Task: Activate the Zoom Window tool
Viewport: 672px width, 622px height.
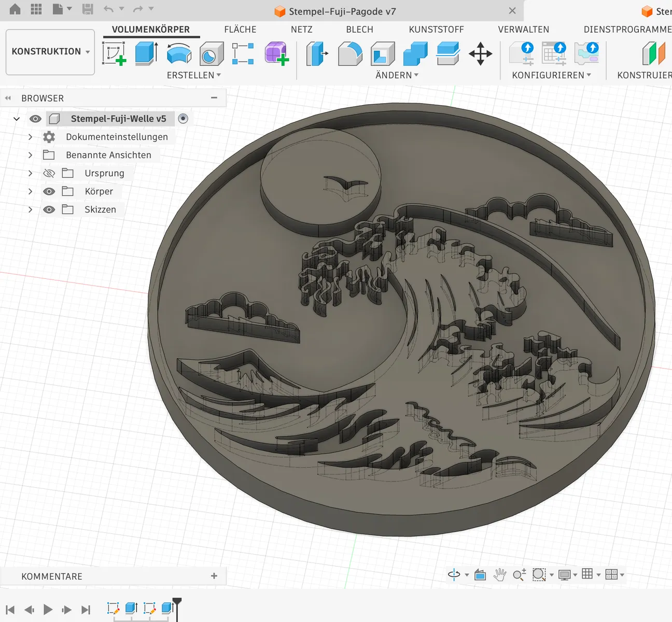Action: (x=539, y=574)
